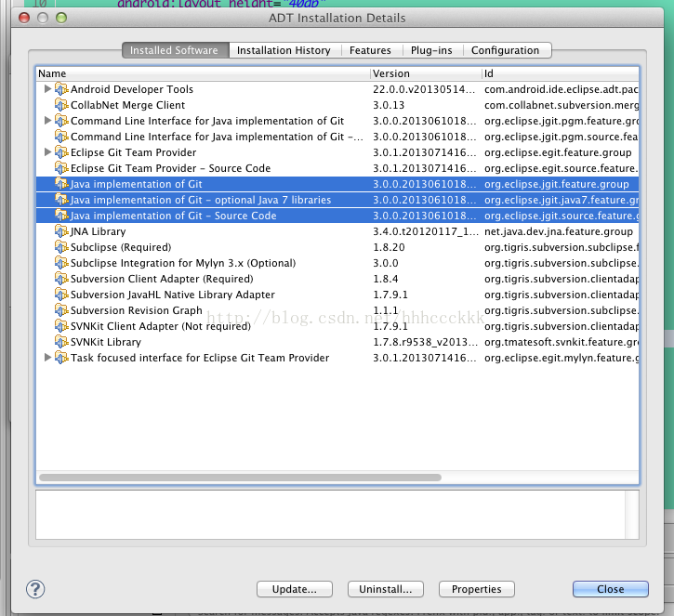
Task: Open the Plug-ins tab
Action: pos(431,50)
